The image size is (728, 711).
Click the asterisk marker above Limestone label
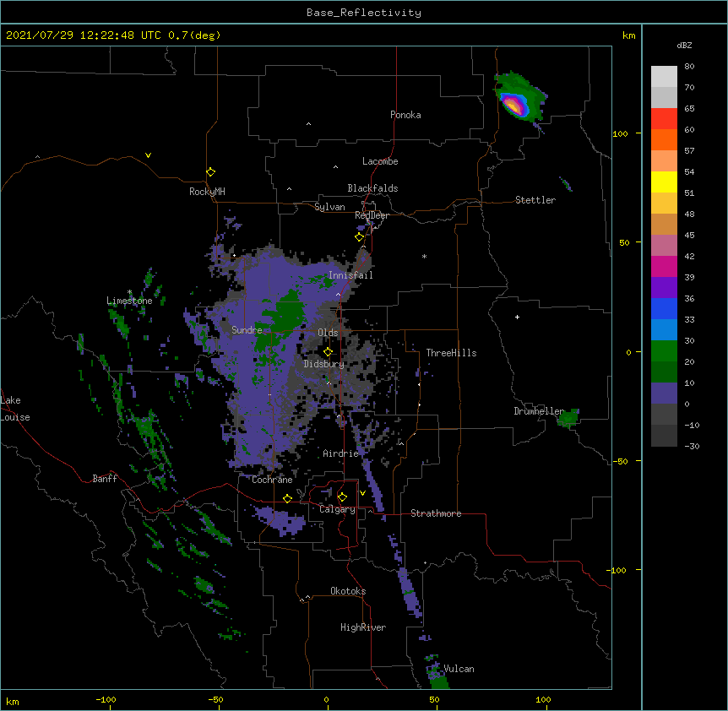(x=129, y=292)
